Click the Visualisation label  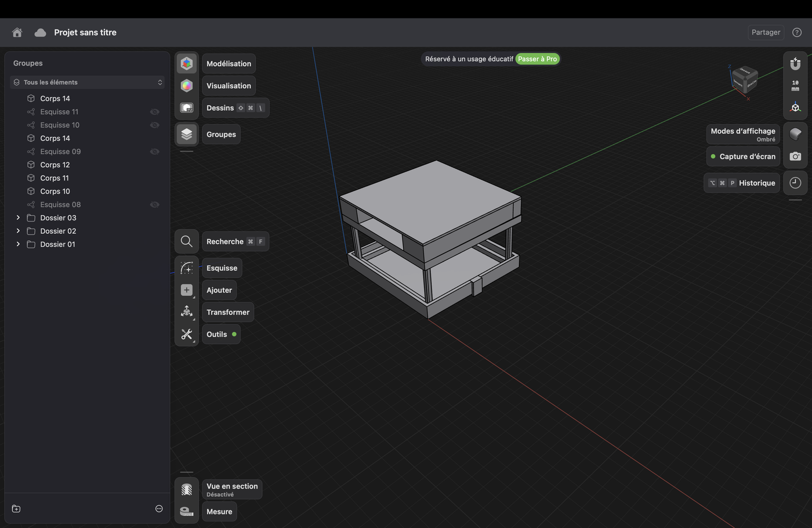(x=229, y=86)
